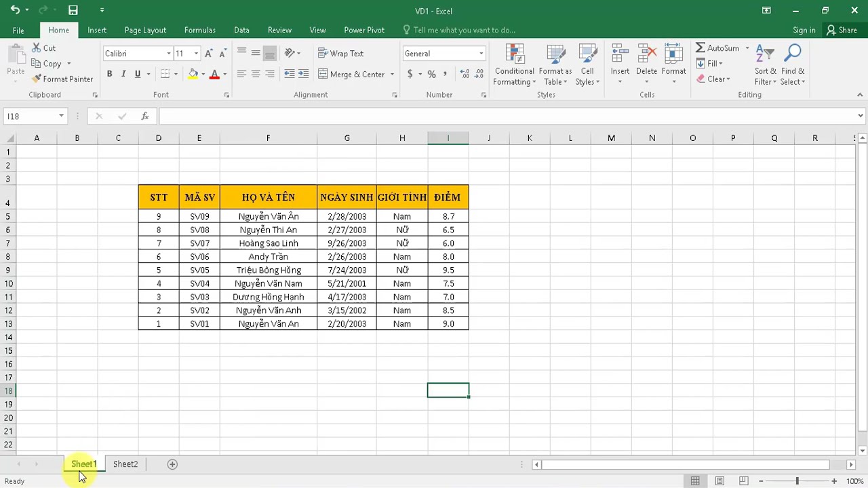This screenshot has height=488, width=868.
Task: Click the formula bar input field
Action: point(507,117)
